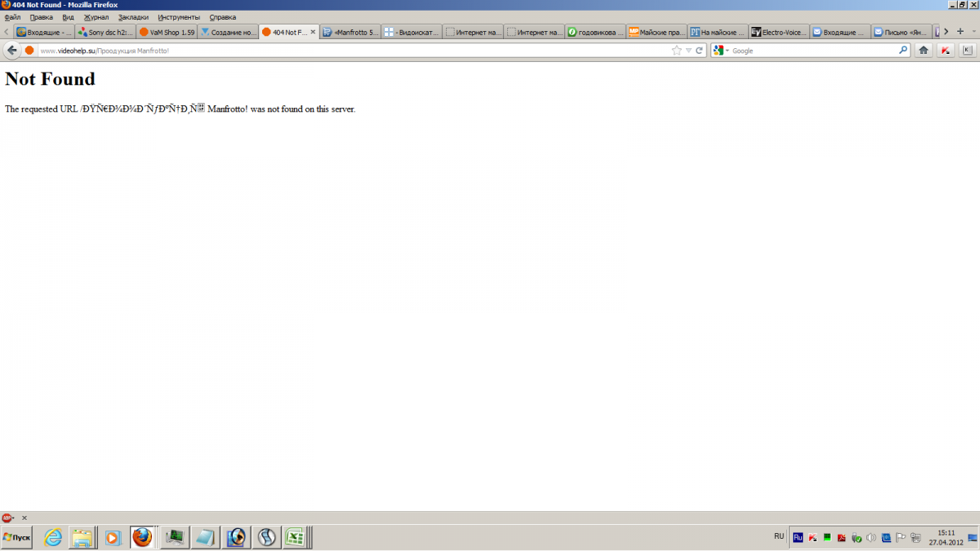Click the site identity icon in address bar
Image resolution: width=980 pixels, height=551 pixels.
point(29,51)
